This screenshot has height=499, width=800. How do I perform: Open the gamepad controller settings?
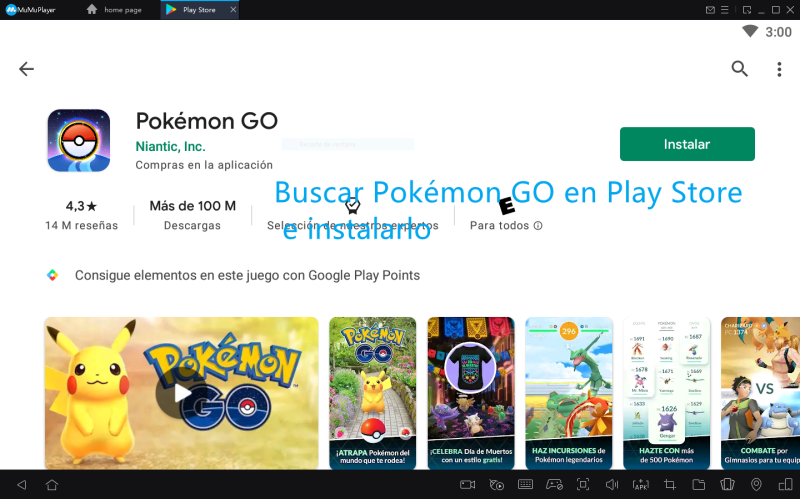pos(554,485)
